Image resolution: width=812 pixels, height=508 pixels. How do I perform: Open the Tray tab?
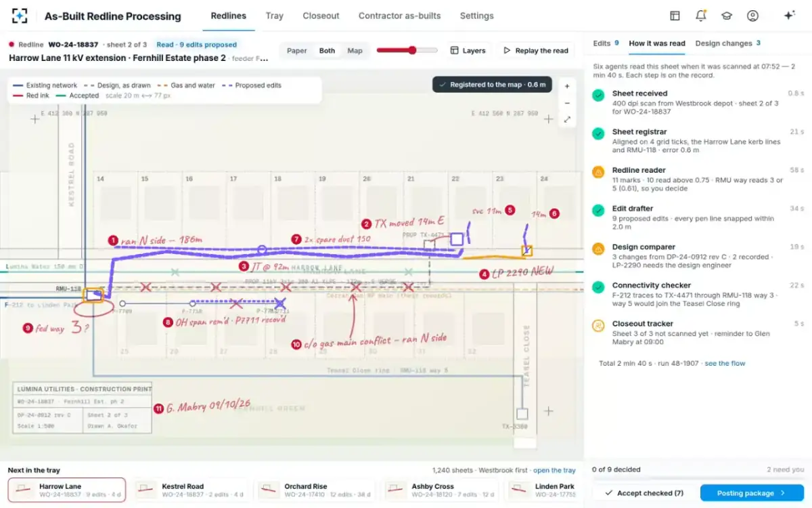275,16
